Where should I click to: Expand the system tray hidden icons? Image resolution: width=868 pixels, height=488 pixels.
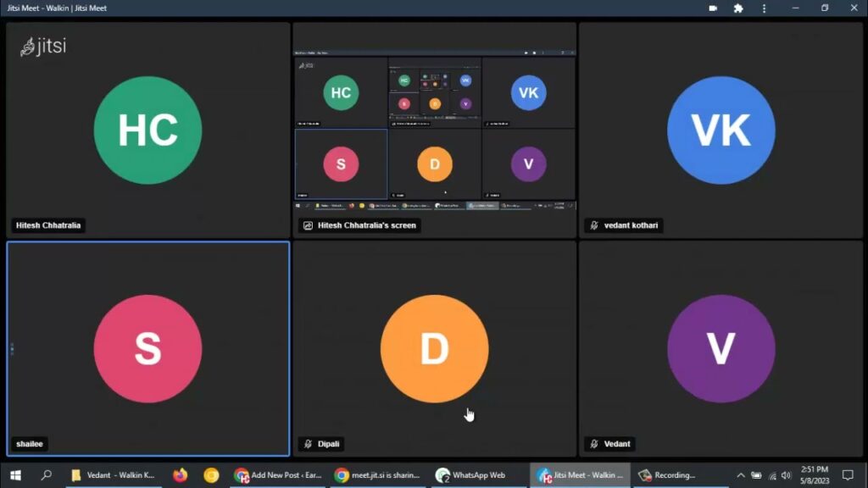click(740, 475)
